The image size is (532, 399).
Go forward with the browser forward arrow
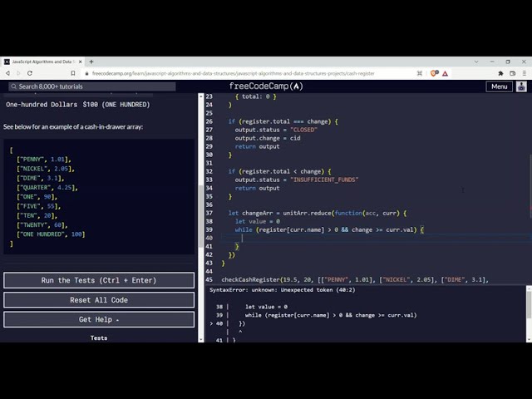pyautogui.click(x=18, y=73)
